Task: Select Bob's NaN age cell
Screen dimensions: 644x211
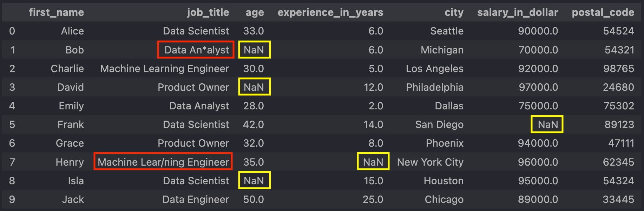Action: tap(255, 50)
